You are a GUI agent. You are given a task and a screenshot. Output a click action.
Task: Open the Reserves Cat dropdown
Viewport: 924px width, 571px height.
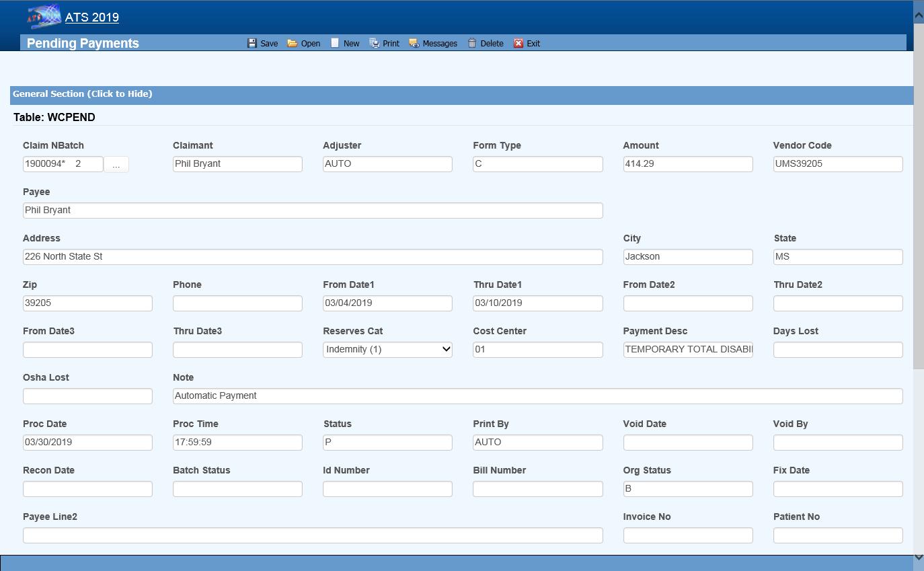pyautogui.click(x=387, y=350)
